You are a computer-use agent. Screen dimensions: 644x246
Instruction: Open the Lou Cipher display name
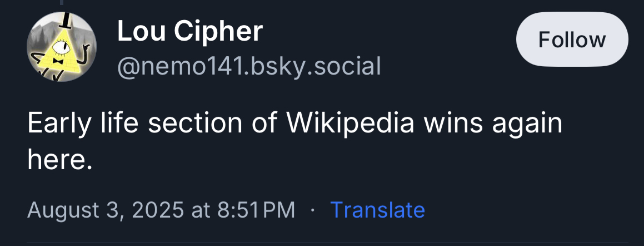pos(189,32)
